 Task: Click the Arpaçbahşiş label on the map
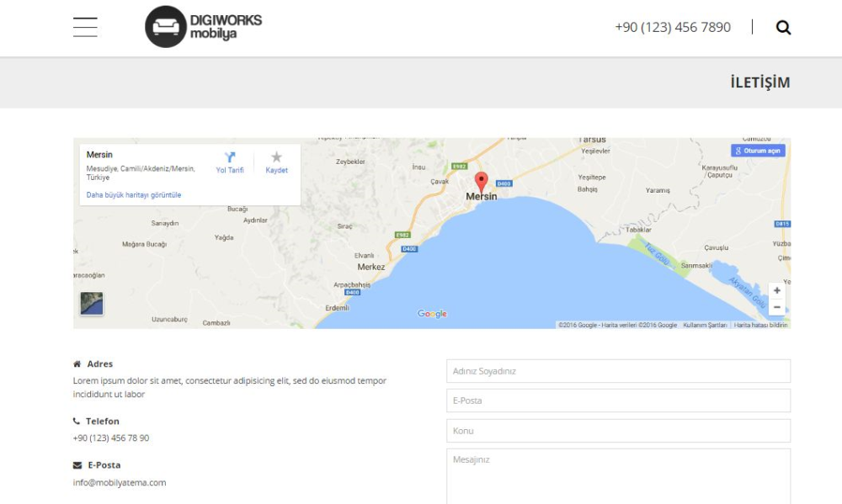click(352, 284)
